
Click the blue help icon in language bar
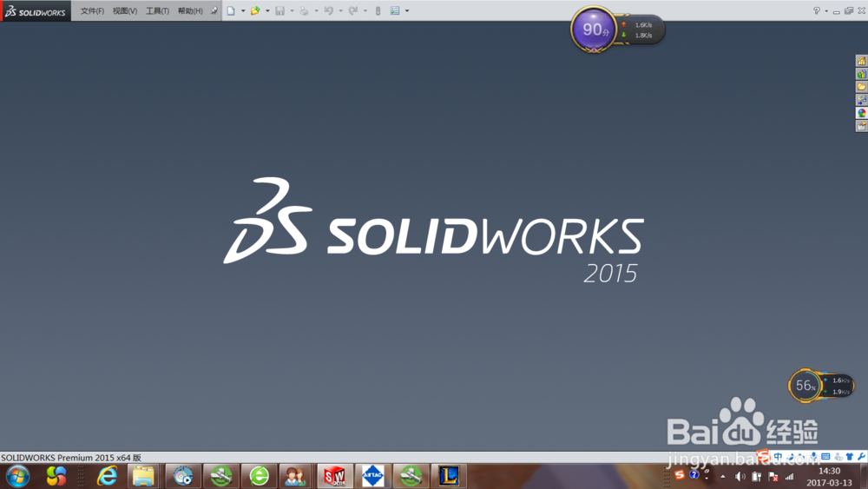(694, 474)
